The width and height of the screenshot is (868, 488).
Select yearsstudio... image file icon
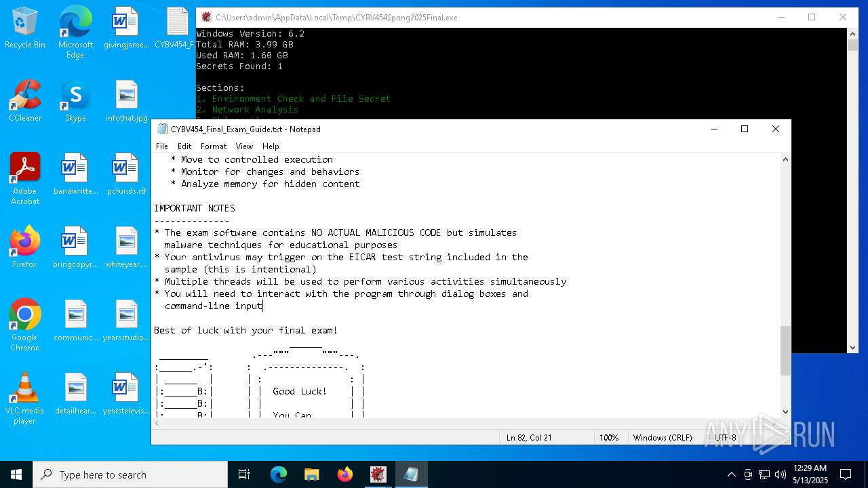126,321
